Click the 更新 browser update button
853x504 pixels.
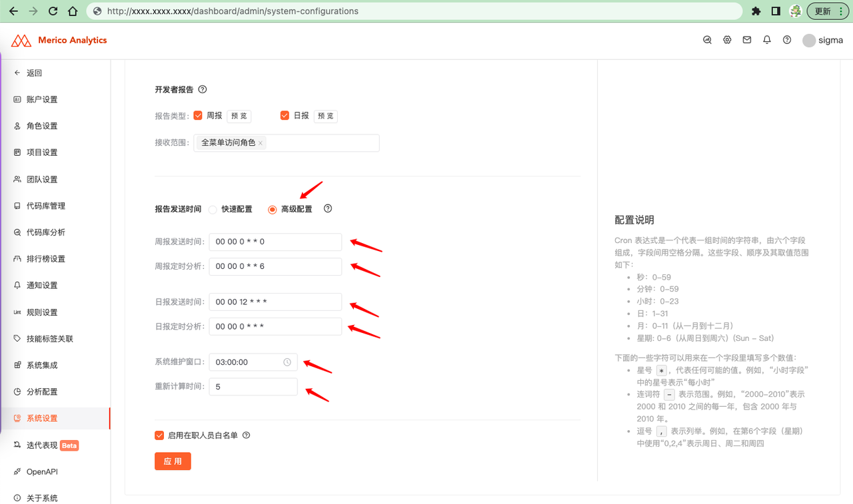[x=828, y=11]
